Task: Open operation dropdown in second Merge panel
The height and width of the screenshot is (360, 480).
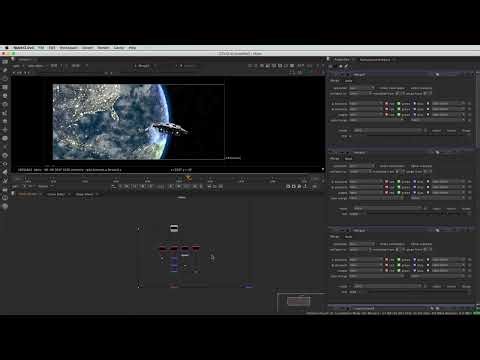Action: [x=361, y=166]
